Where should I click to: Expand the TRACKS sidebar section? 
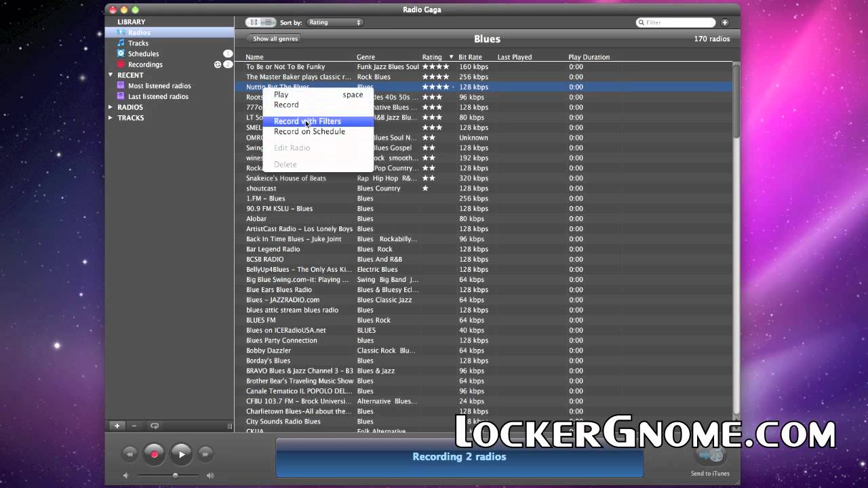pyautogui.click(x=111, y=117)
